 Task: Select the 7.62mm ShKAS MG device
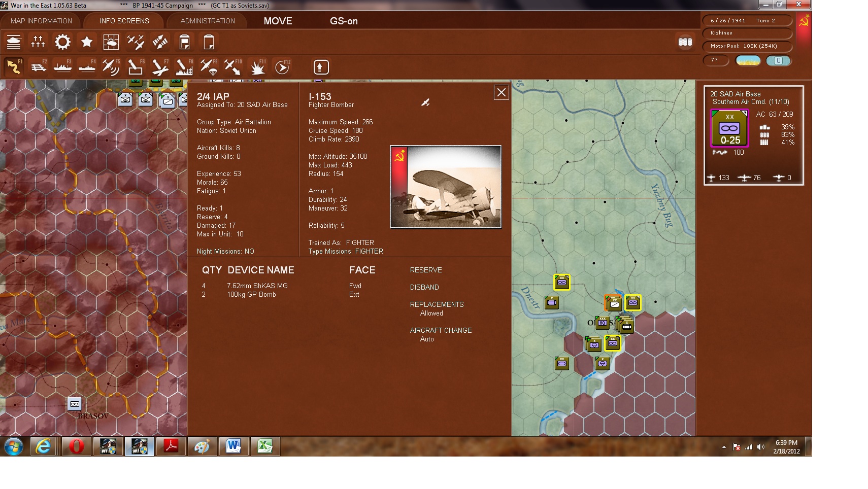257,286
